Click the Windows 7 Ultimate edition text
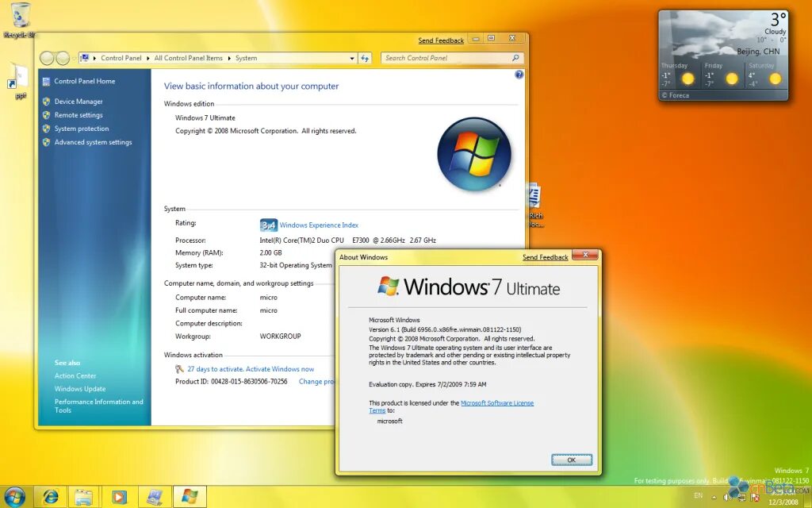 tap(205, 118)
